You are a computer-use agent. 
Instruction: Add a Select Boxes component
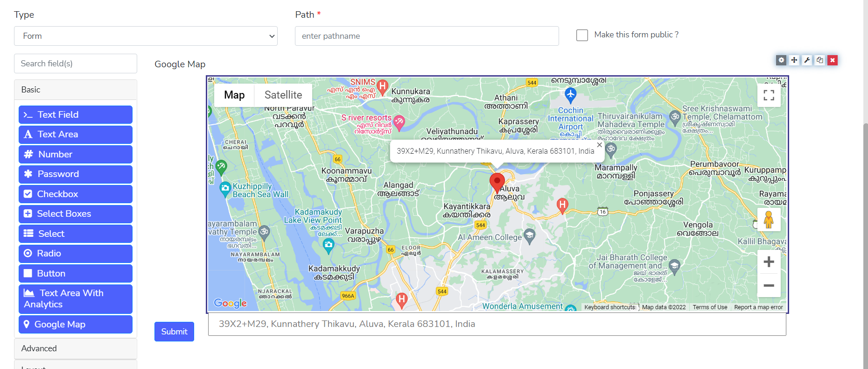(x=76, y=214)
